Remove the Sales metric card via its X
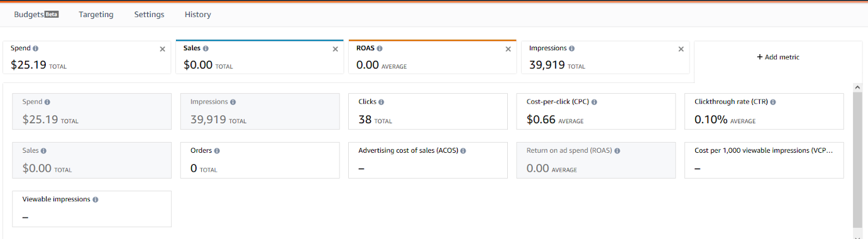 [x=335, y=49]
